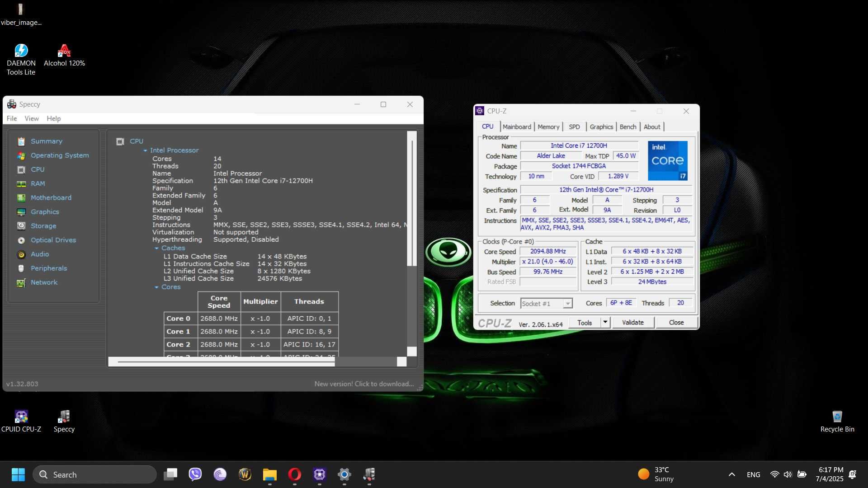Viewport: 868px width, 488px height.
Task: Click CPU header chip icon in Speccy pane
Action: point(120,141)
